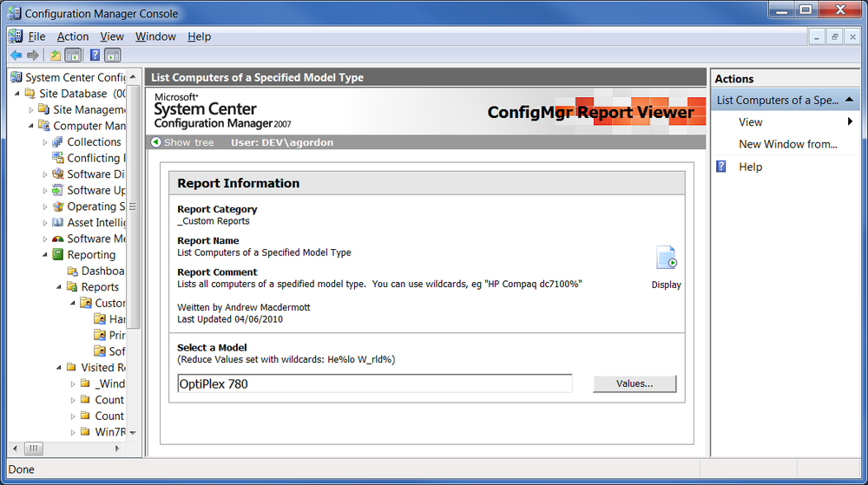Viewport: 868px width, 485px height.
Task: Click the Software Updates node icon
Action: [57, 190]
